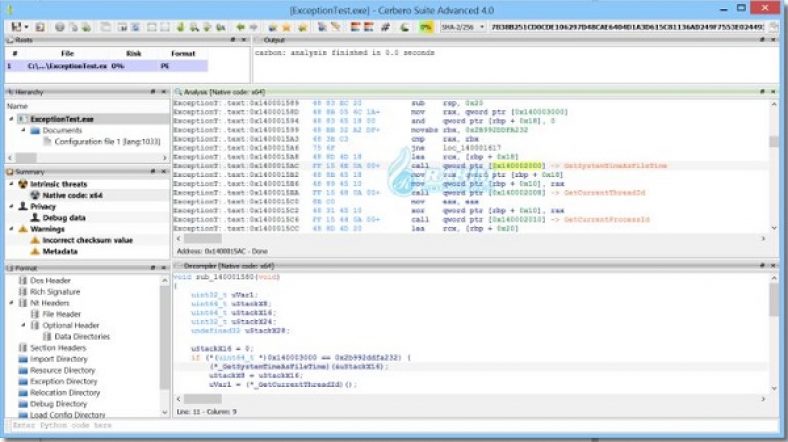The width and height of the screenshot is (788, 442).
Task: Open Import Directory in Format panel
Action: (57, 359)
